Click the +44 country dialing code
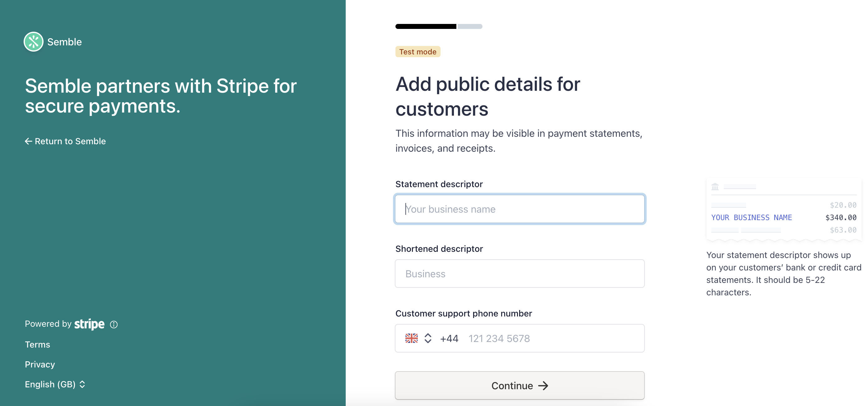 [x=449, y=338]
